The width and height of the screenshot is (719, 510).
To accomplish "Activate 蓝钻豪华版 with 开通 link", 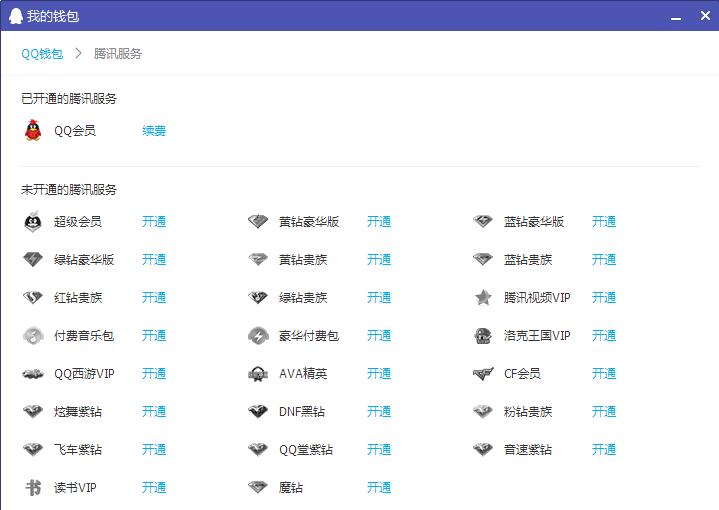I will [x=604, y=222].
